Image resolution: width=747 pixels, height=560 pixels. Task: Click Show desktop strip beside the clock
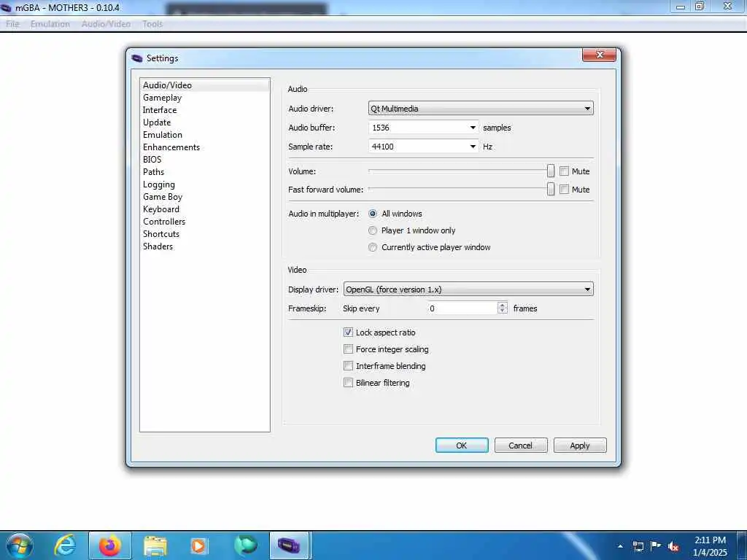tap(742, 545)
